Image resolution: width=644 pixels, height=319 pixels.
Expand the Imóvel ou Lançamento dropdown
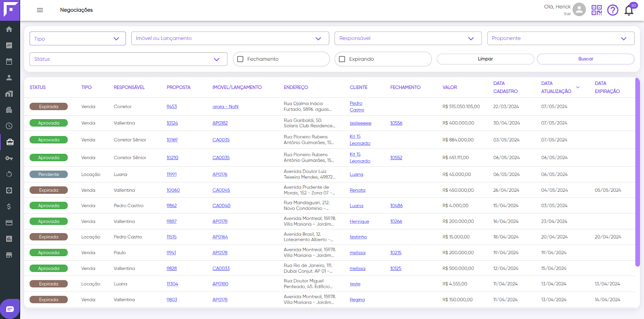pos(230,38)
